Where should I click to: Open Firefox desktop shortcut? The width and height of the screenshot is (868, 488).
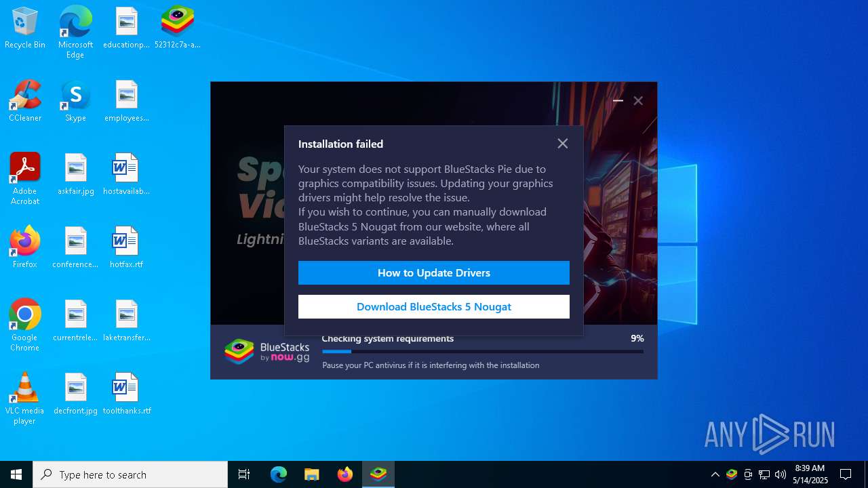click(25, 247)
